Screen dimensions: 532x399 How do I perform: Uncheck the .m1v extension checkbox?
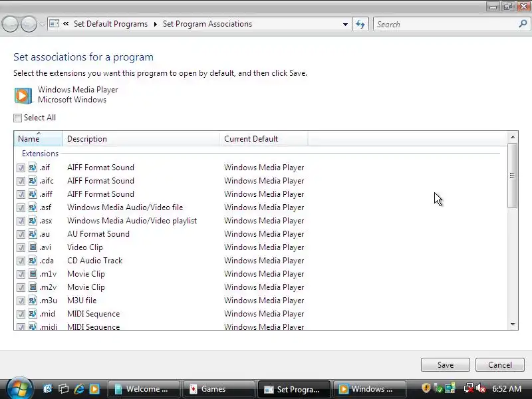click(x=21, y=274)
